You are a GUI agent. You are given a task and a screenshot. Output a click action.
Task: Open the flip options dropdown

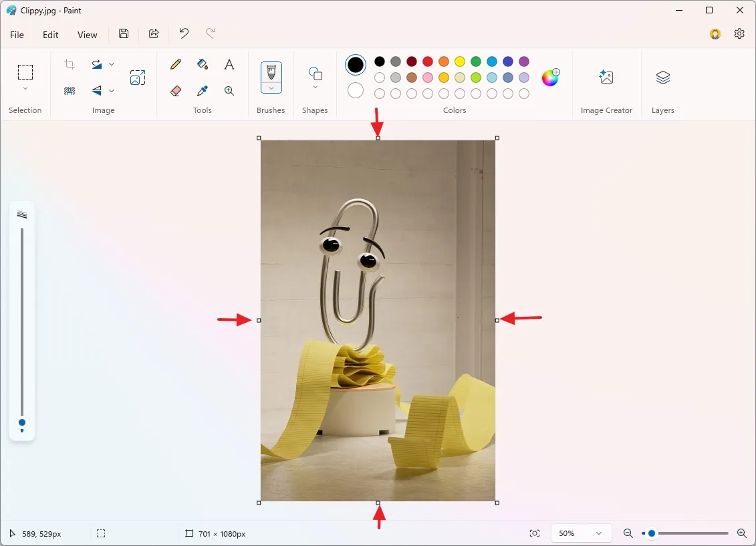tap(112, 90)
